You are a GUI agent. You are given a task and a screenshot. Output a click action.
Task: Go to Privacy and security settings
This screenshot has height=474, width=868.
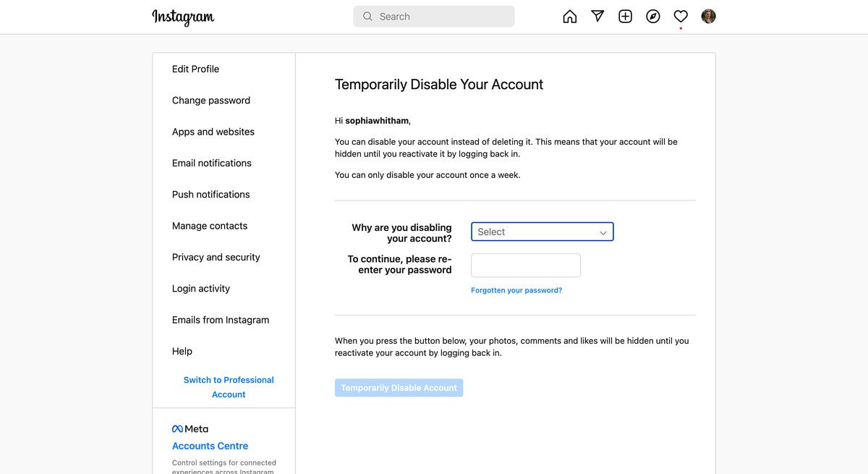(x=216, y=257)
